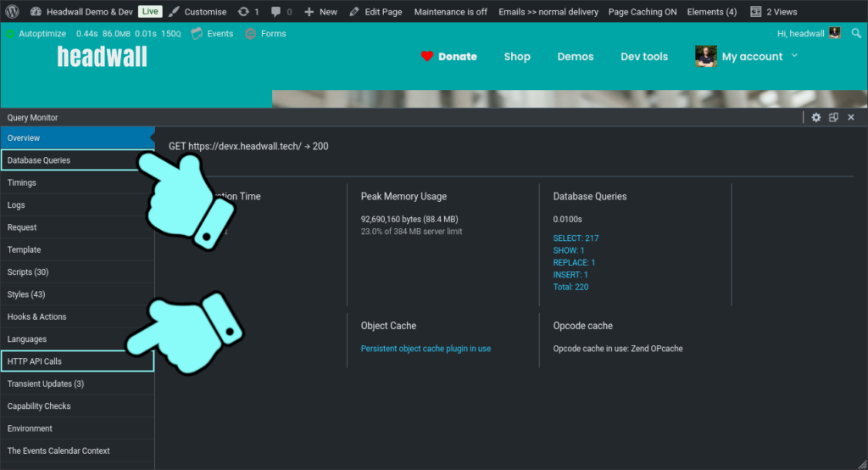Open the Autoptimize menu
868x470 pixels.
click(x=36, y=34)
